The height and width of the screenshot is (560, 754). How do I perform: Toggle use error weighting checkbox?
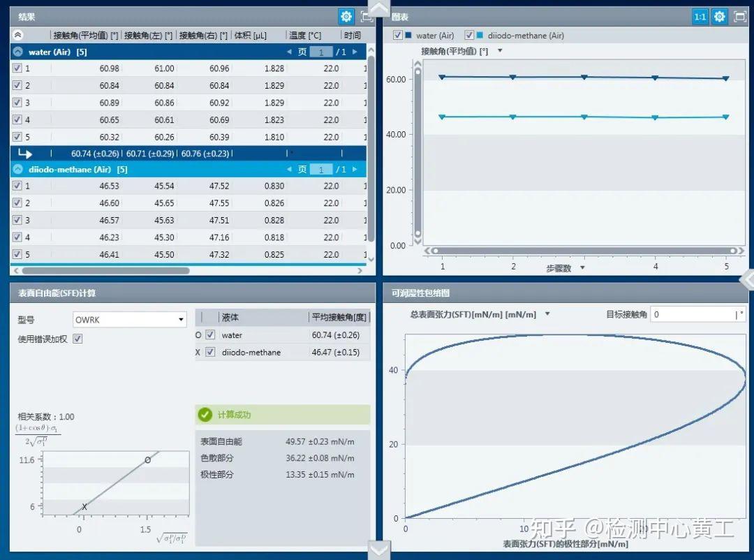tap(77, 339)
